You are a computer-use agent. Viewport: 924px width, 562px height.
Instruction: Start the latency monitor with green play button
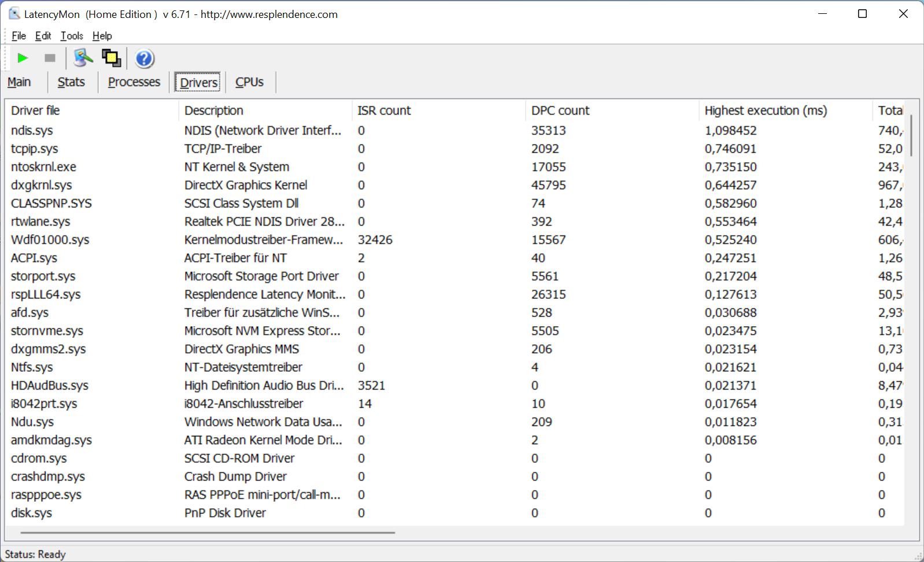[x=23, y=58]
